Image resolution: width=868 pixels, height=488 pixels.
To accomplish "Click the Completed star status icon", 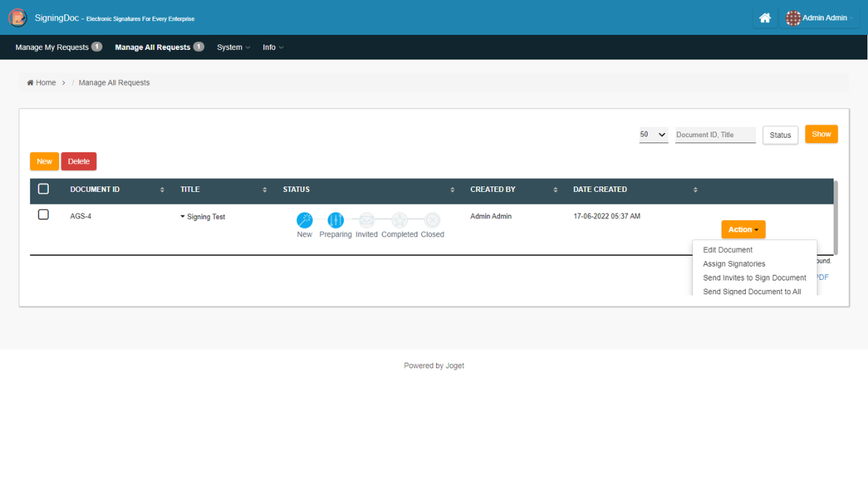I will tap(399, 220).
